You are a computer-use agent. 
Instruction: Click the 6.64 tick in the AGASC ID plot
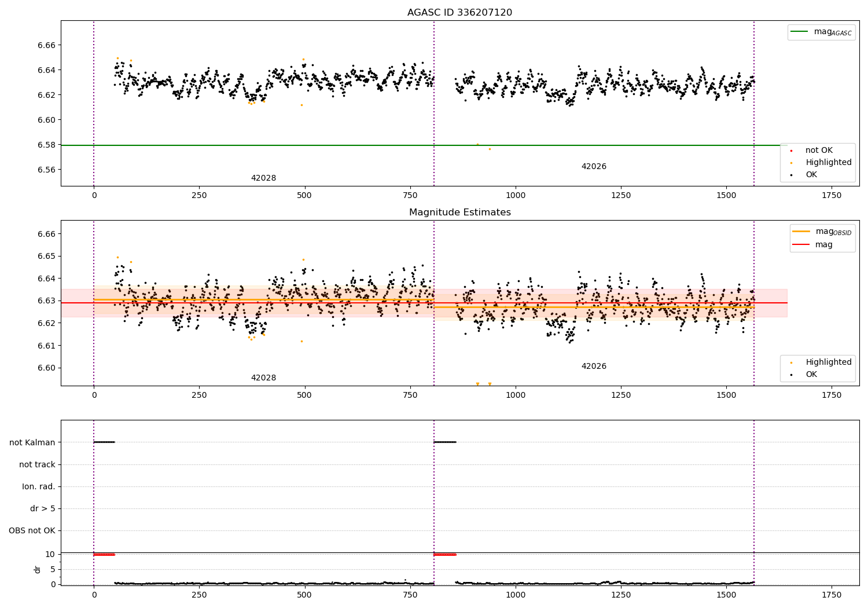point(46,71)
